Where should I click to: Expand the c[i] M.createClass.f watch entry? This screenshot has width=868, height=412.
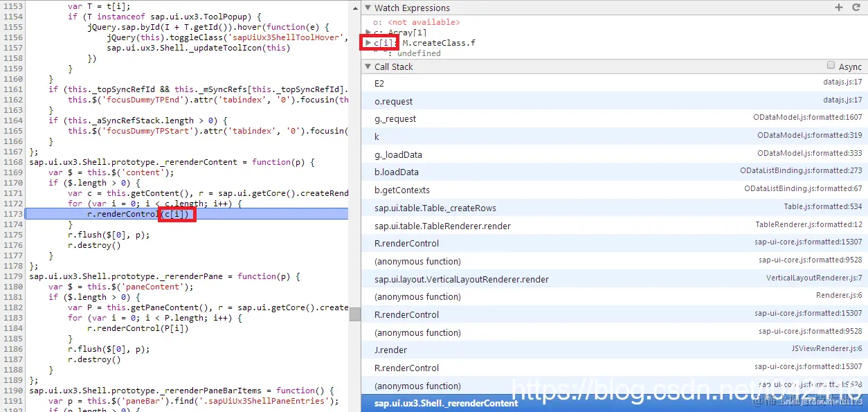tap(368, 43)
